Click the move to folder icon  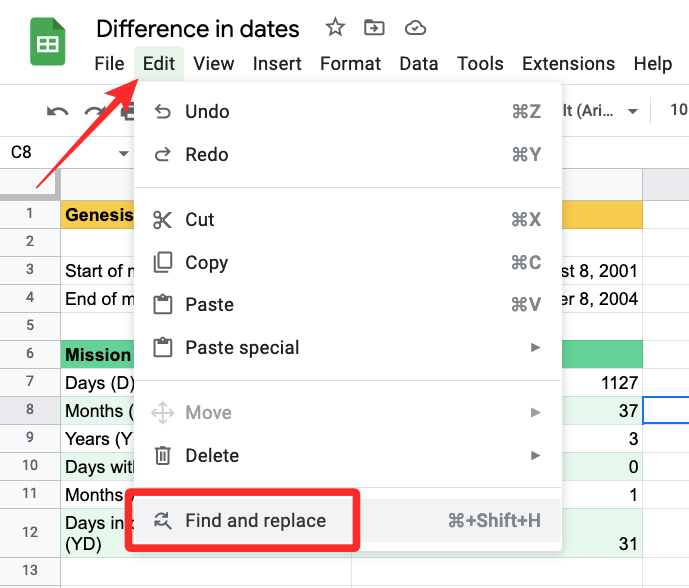pos(374,28)
